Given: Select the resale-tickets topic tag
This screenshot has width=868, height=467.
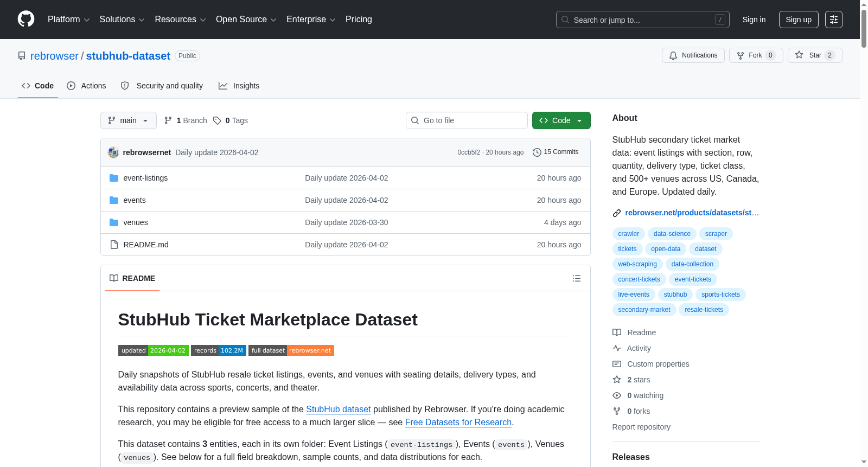Looking at the screenshot, I should [704, 310].
